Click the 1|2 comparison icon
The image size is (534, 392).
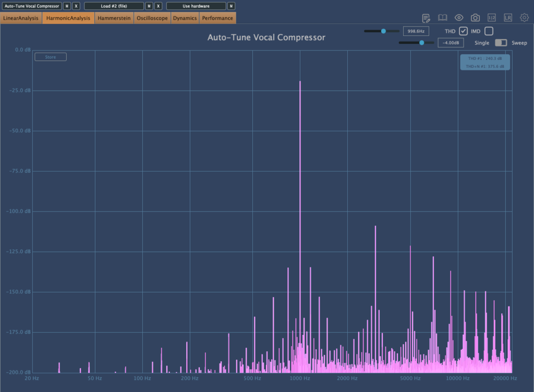(x=491, y=18)
